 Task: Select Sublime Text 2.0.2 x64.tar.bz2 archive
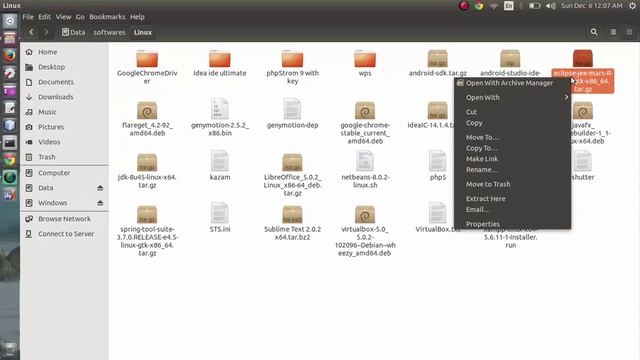click(292, 215)
